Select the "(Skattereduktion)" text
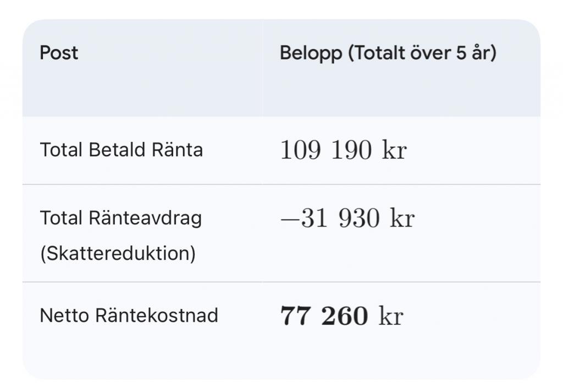The image size is (563, 392). pos(118,254)
